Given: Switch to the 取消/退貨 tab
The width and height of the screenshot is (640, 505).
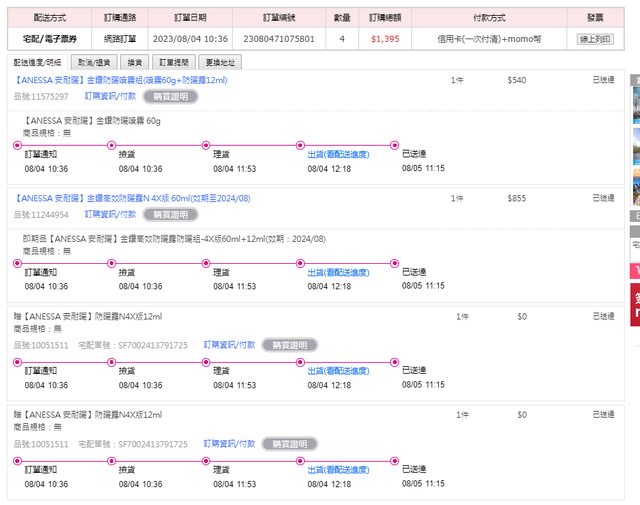Looking at the screenshot, I should [93, 62].
